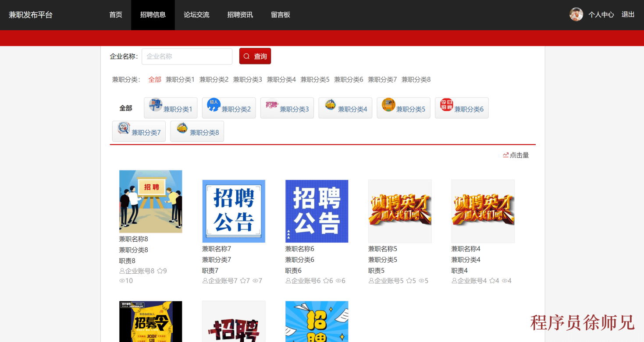Click the search magnifier inside the 查询 button
This screenshot has width=644, height=342.
pos(246,56)
